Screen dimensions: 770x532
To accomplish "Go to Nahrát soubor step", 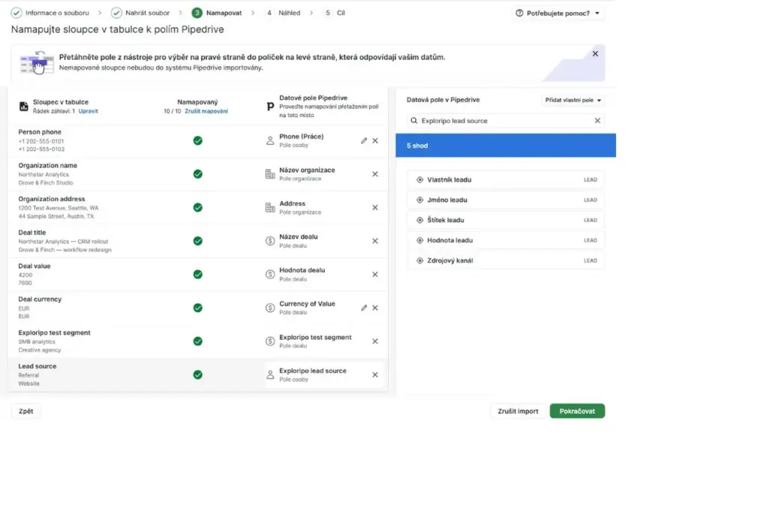I will point(141,13).
